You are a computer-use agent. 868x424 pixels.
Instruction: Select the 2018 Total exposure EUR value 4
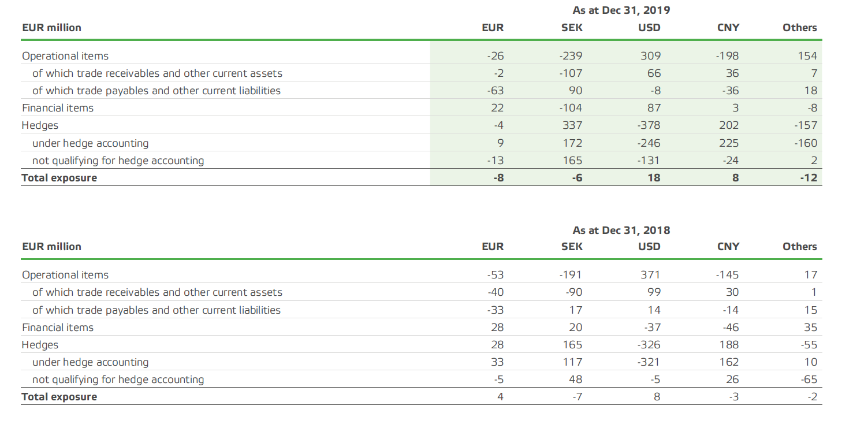tap(500, 397)
